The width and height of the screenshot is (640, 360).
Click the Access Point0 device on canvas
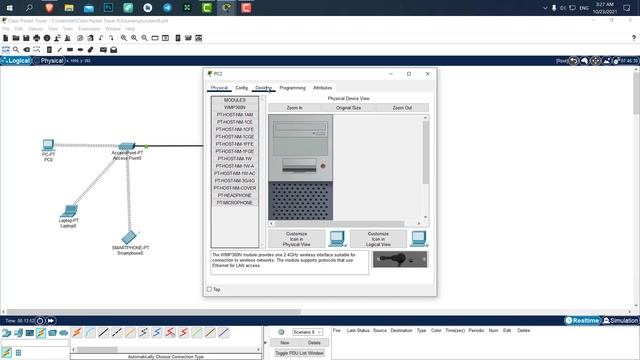(x=127, y=146)
